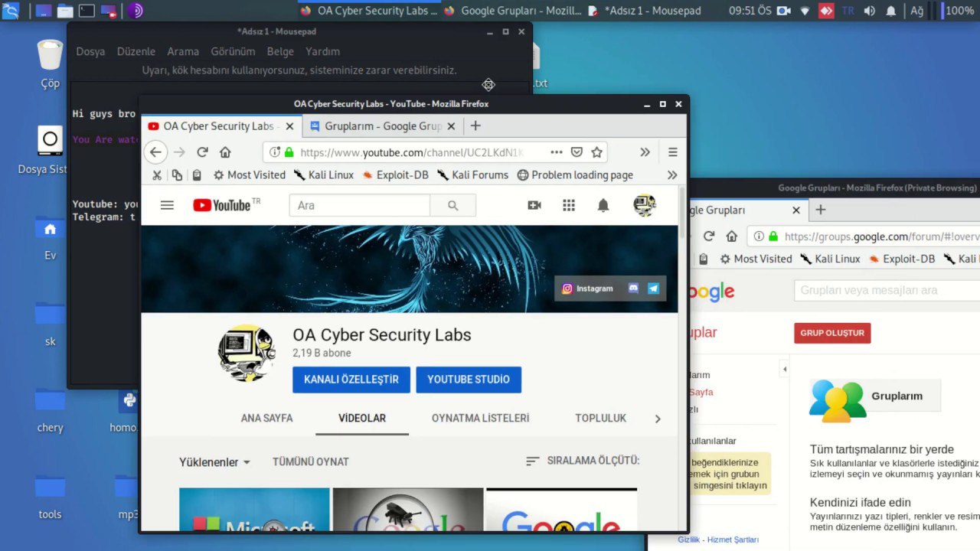Viewport: 980px width, 551px height.
Task: Open the Instagram link on the channel banner
Action: pyautogui.click(x=588, y=289)
